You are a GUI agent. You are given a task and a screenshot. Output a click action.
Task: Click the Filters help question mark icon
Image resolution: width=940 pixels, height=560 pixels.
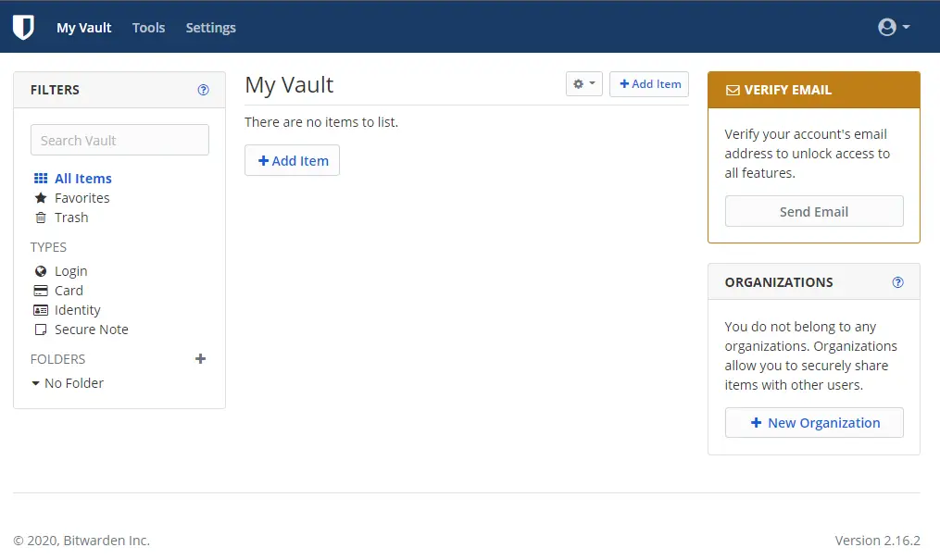(204, 89)
